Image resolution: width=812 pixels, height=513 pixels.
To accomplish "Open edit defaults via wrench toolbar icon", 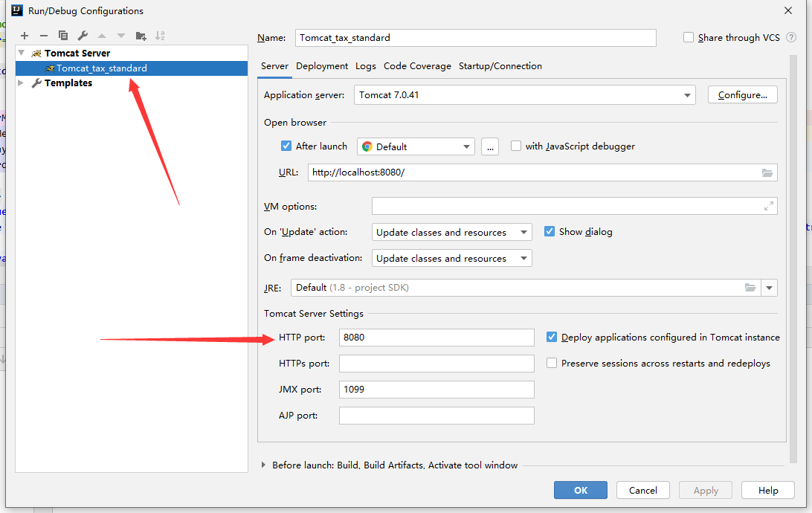I will tap(83, 36).
